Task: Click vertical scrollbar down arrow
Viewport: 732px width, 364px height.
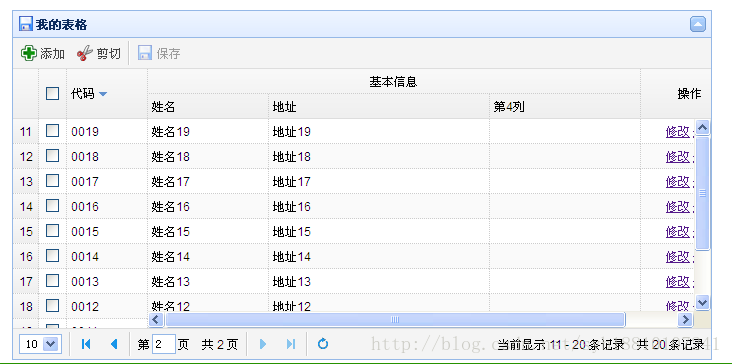Action: coord(703,302)
